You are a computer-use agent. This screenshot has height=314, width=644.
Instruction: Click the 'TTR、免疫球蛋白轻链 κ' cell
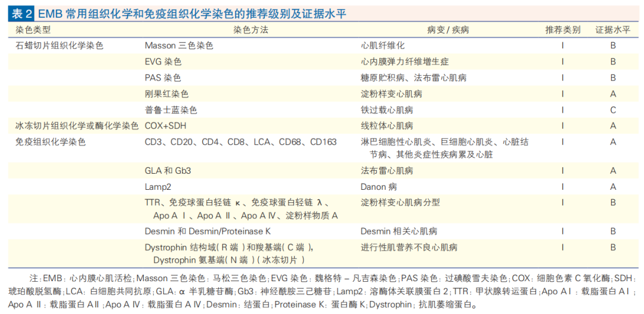(x=242, y=209)
